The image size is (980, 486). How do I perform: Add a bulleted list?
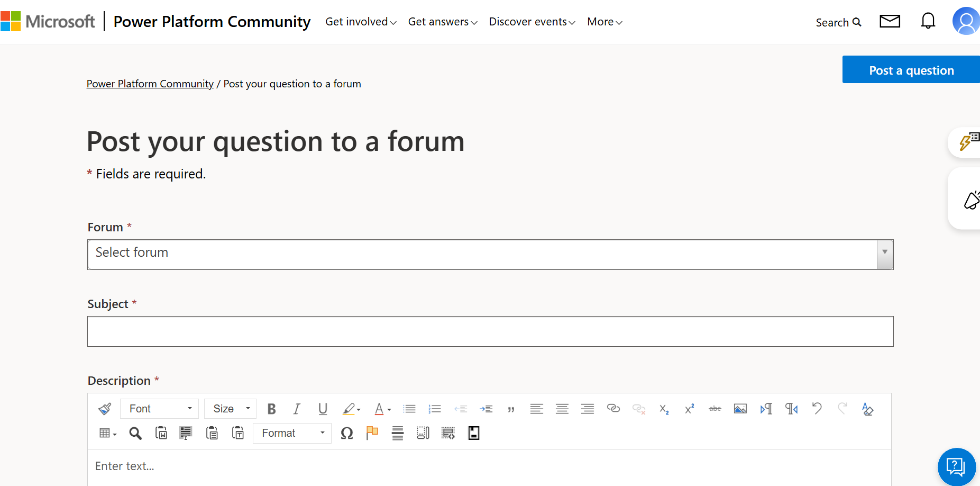coord(409,409)
